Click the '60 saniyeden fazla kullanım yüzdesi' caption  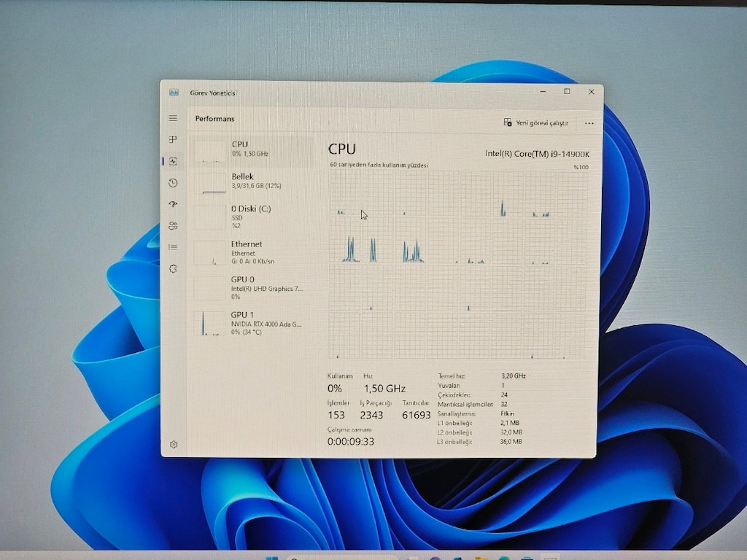click(379, 166)
